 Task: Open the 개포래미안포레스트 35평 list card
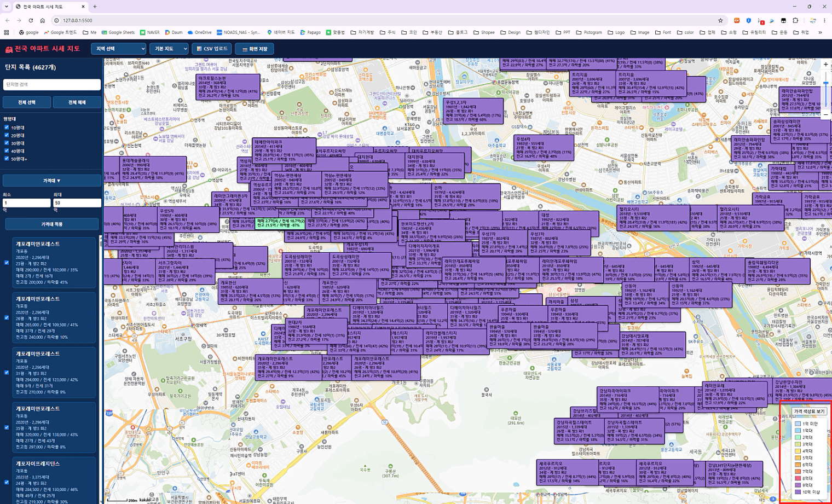[54, 427]
